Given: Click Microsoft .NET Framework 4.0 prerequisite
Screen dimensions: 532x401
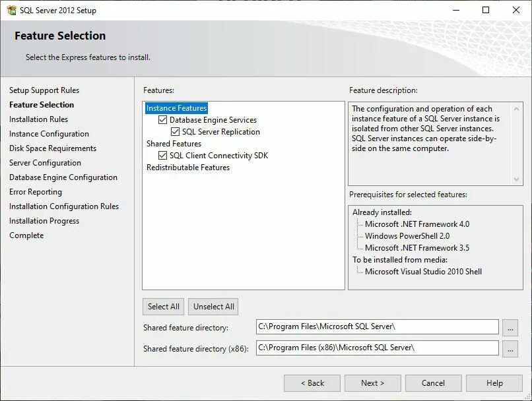Looking at the screenshot, I should (417, 224).
